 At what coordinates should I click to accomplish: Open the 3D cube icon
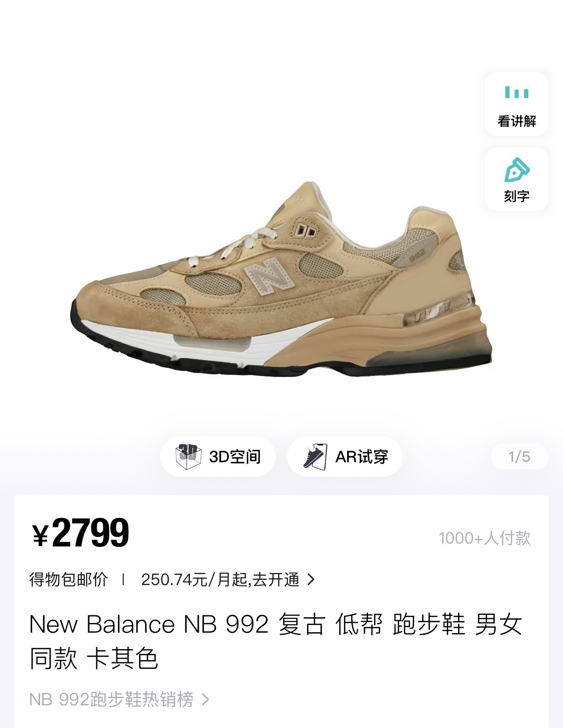point(188,456)
